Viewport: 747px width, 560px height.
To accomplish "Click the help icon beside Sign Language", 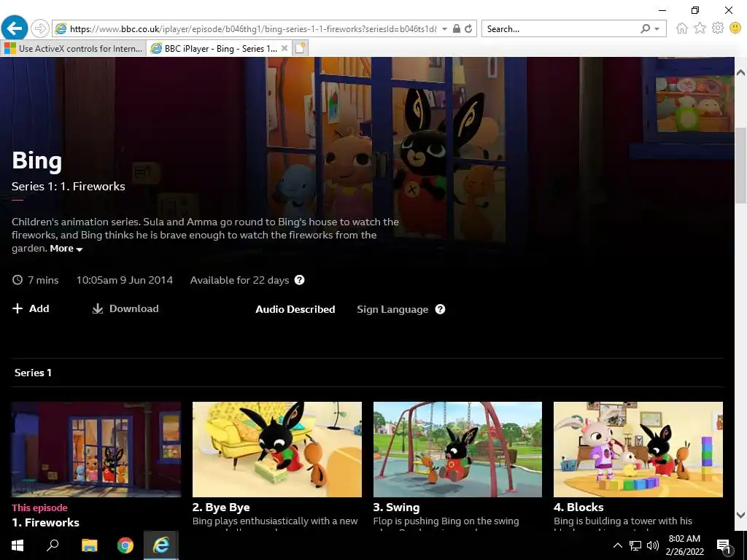I will pos(440,309).
